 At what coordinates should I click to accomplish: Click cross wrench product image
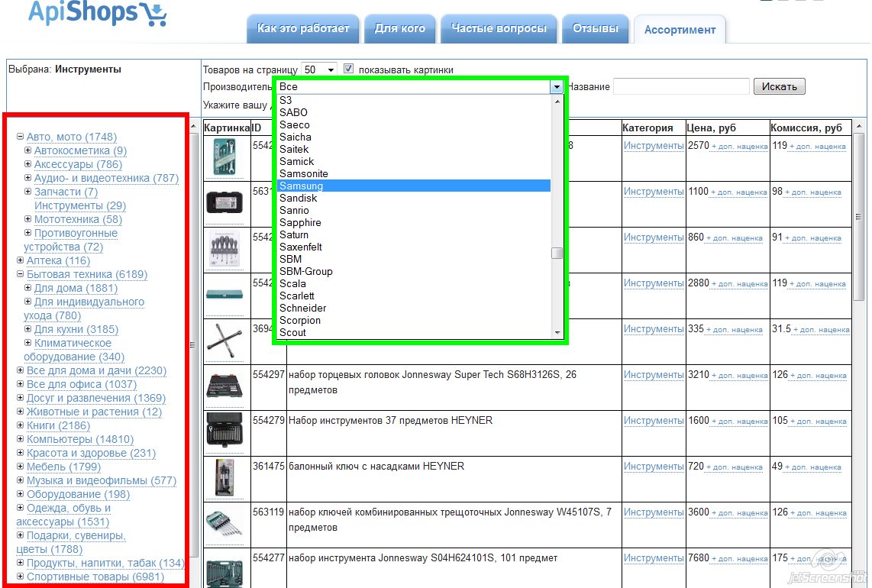(224, 338)
